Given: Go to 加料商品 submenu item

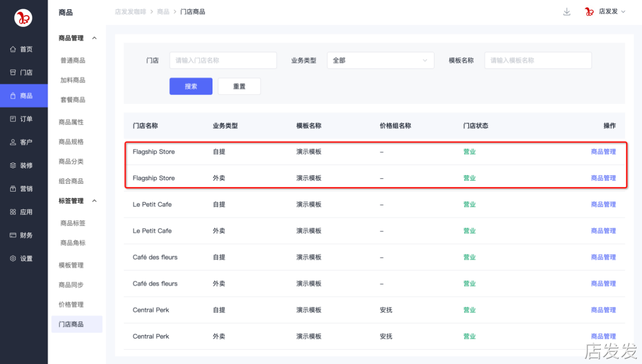Looking at the screenshot, I should 73,80.
